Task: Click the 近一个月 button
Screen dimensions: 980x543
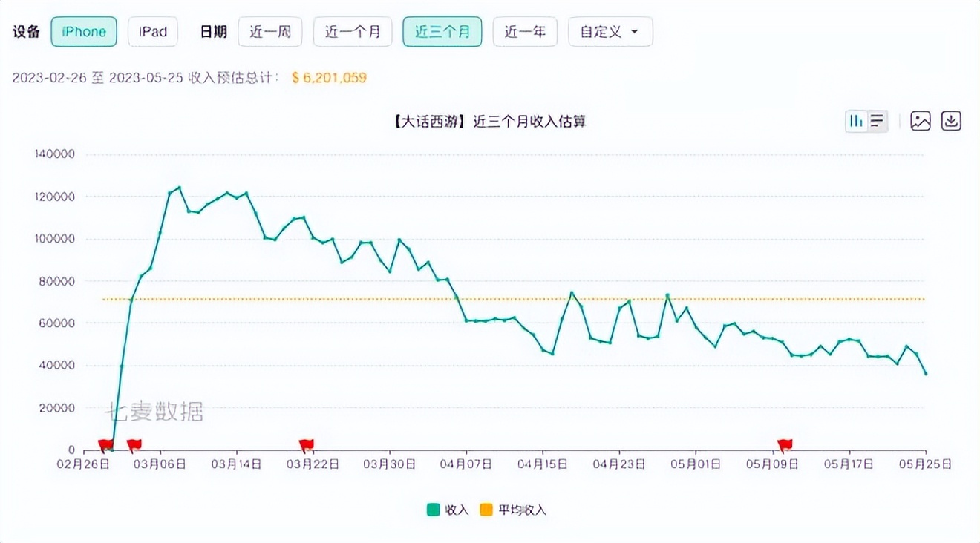Action: [353, 31]
